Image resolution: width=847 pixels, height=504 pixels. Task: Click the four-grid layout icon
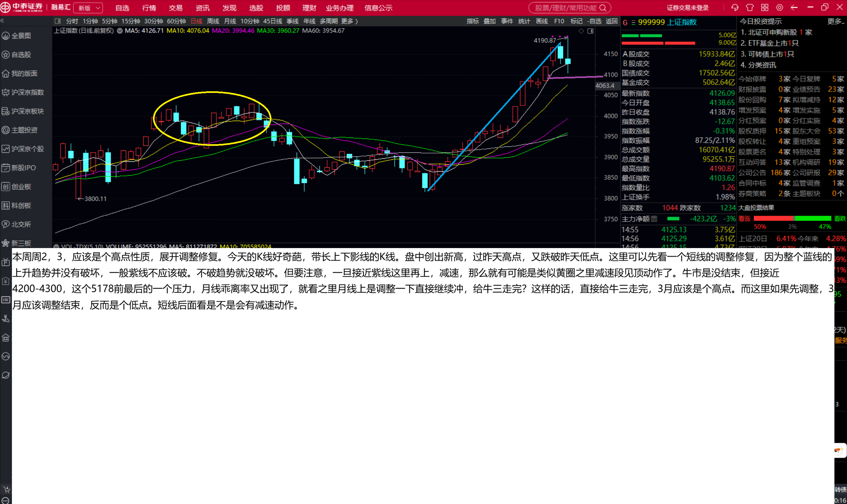pos(764,8)
